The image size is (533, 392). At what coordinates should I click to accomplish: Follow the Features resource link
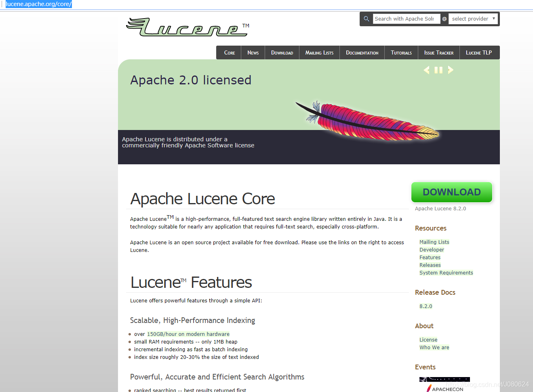pos(430,257)
